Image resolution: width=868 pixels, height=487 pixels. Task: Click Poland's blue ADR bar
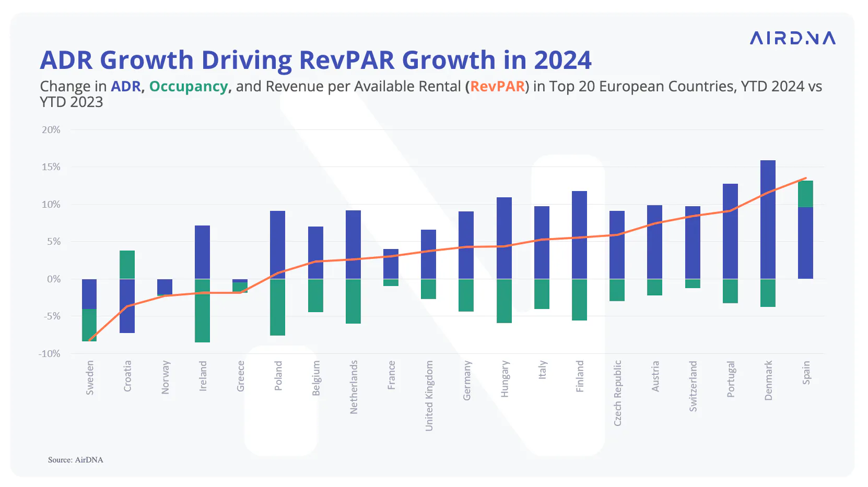click(277, 245)
